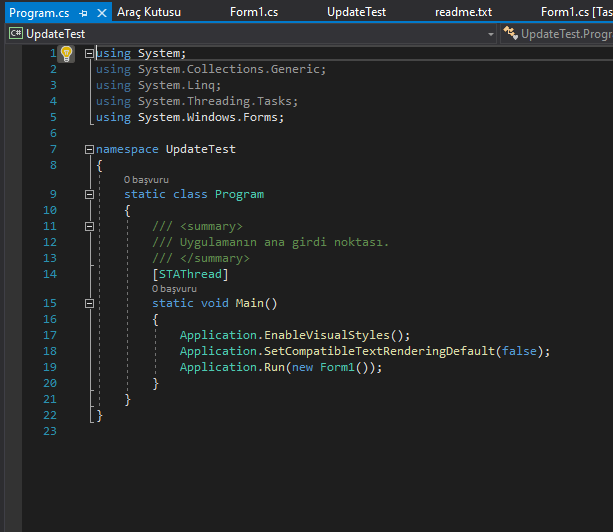Click the '</summary>' closing tag comment
This screenshot has width=613, height=532.
pyautogui.click(x=215, y=258)
